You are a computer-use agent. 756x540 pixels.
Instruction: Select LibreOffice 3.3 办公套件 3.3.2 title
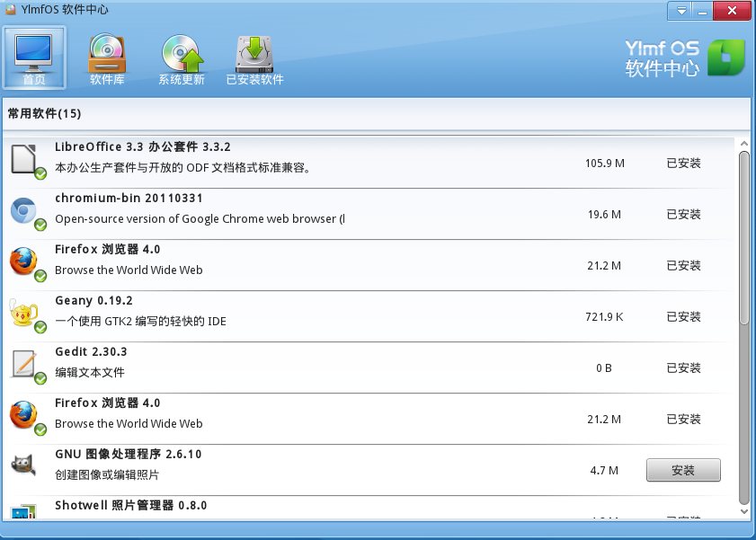[x=143, y=147]
